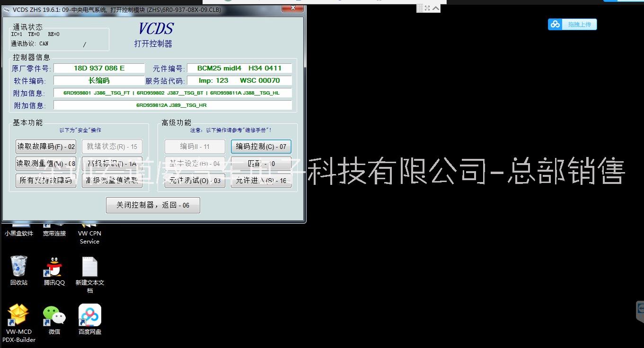
Task: Open 编码控制(C) - 07 coding control
Action: (x=261, y=147)
